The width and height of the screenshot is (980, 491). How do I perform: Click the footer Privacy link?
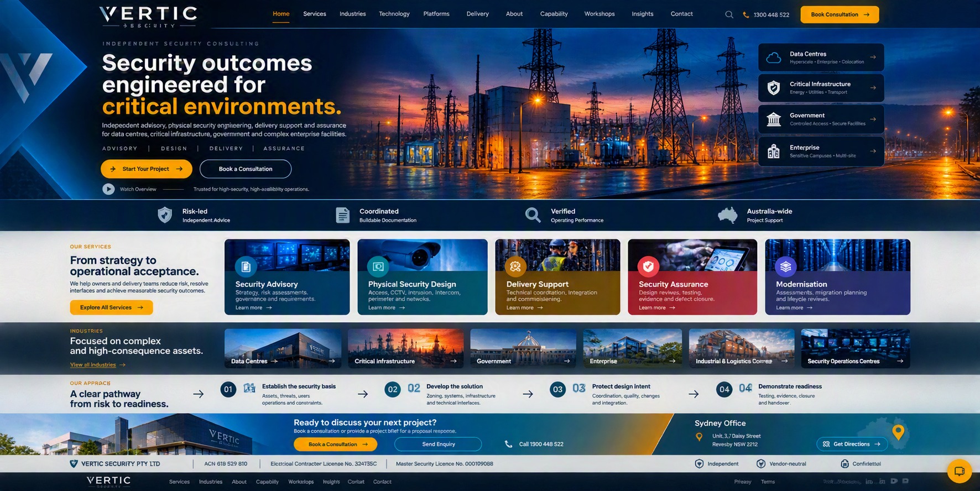pos(743,482)
